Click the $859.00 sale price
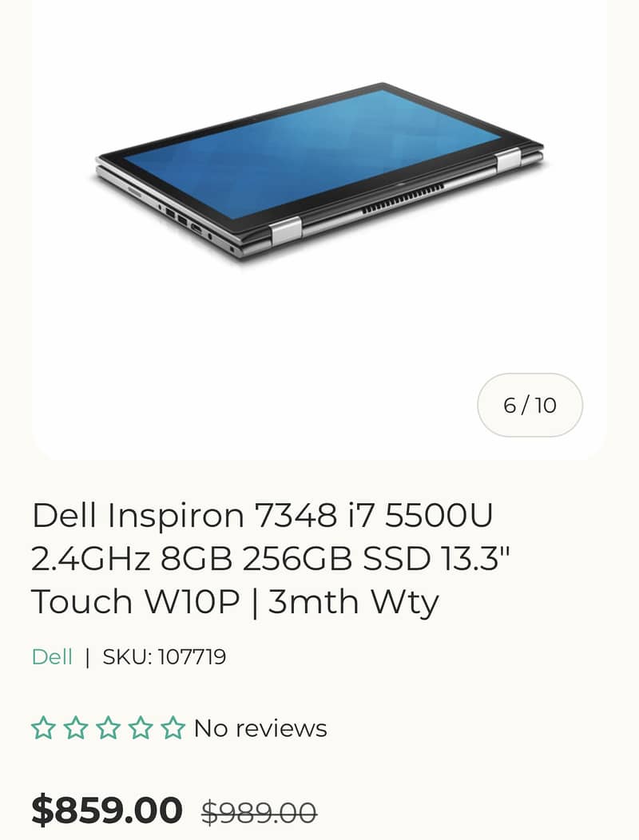This screenshot has width=639, height=840. (107, 810)
